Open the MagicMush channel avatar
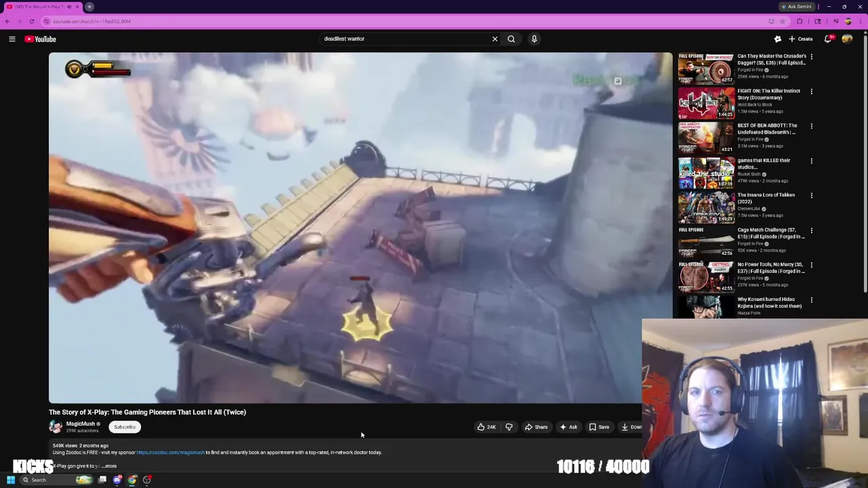The height and width of the screenshot is (488, 868). coord(56,426)
